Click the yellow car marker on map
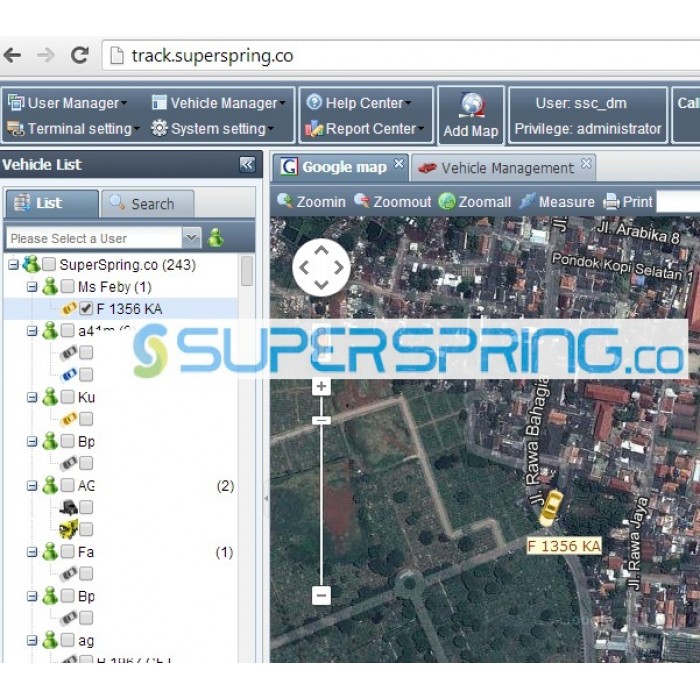The width and height of the screenshot is (700, 700). (550, 508)
